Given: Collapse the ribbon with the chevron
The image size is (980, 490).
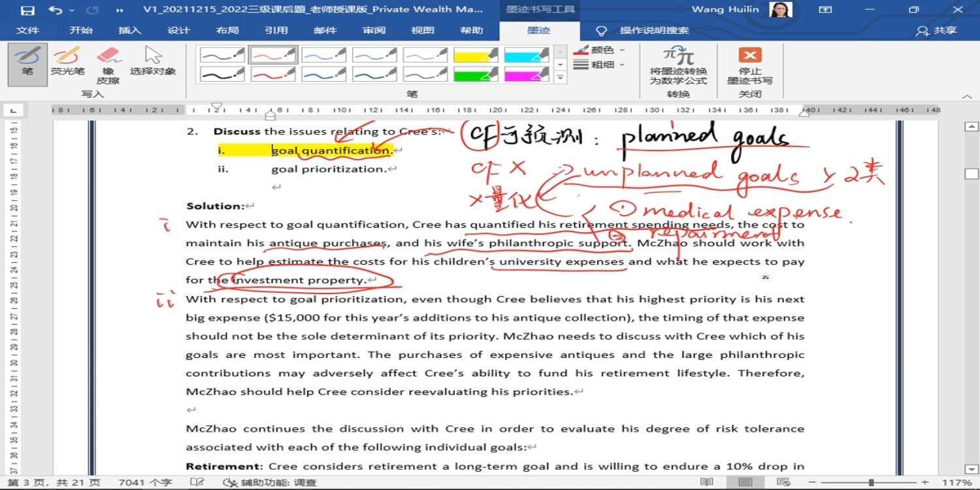Looking at the screenshot, I should pyautogui.click(x=967, y=97).
